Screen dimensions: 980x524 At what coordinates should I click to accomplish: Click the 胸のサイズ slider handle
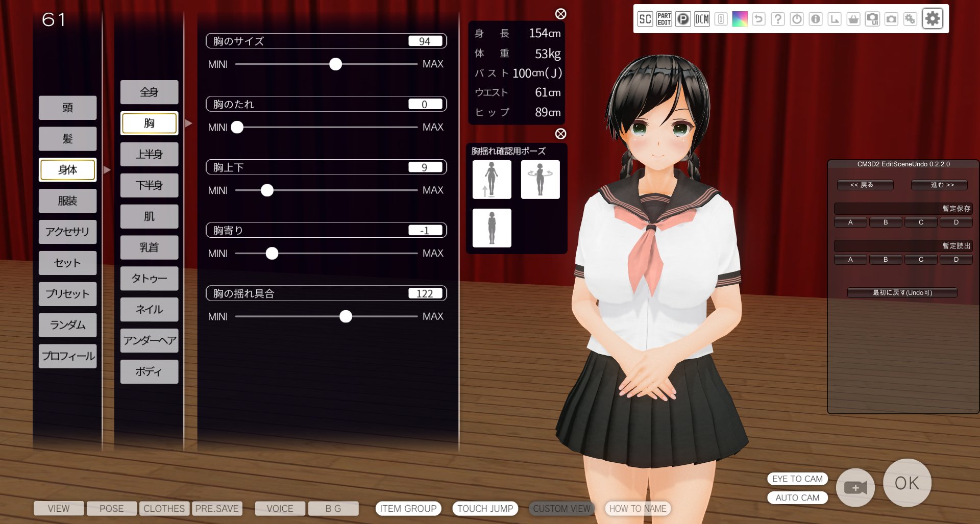[x=335, y=64]
